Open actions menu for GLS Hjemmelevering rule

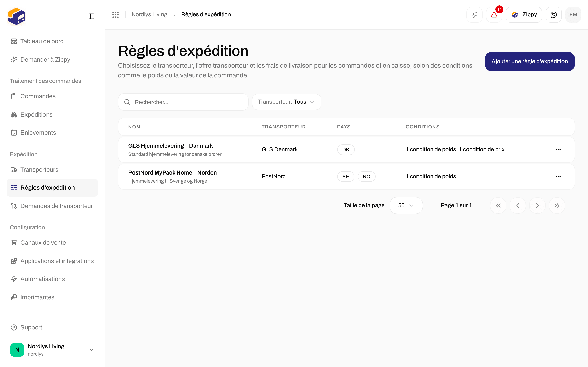558,149
